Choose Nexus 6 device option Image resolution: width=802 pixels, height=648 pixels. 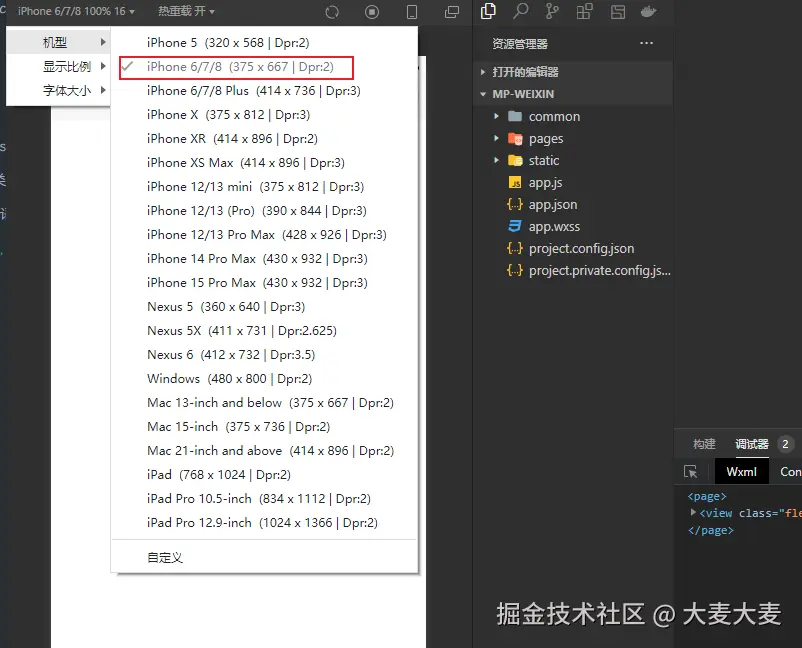pyautogui.click(x=264, y=355)
